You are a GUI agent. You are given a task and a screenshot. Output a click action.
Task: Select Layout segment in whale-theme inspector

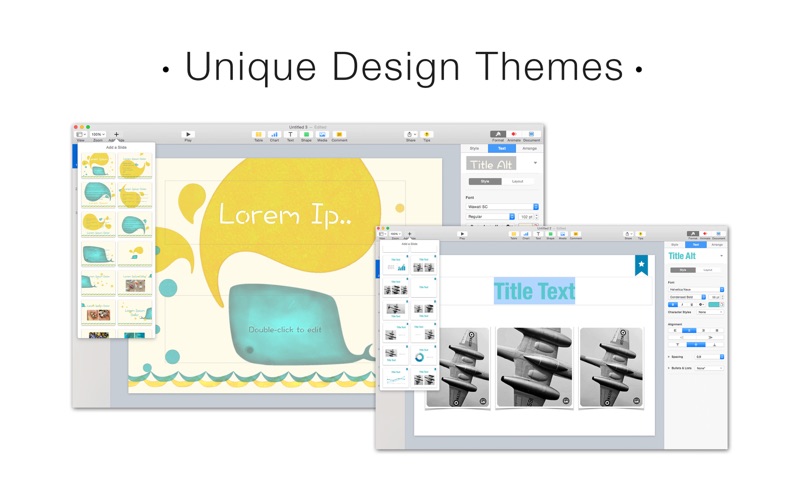(x=518, y=181)
